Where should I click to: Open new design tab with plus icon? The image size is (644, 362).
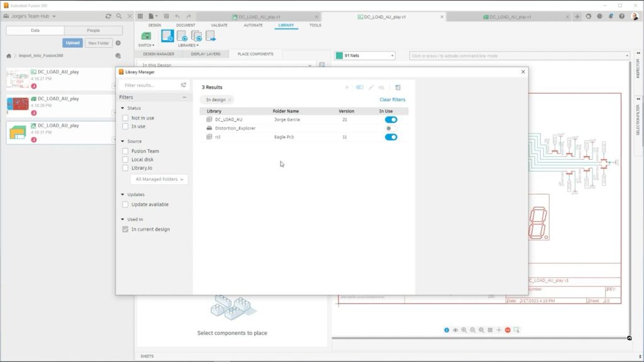tap(577, 16)
